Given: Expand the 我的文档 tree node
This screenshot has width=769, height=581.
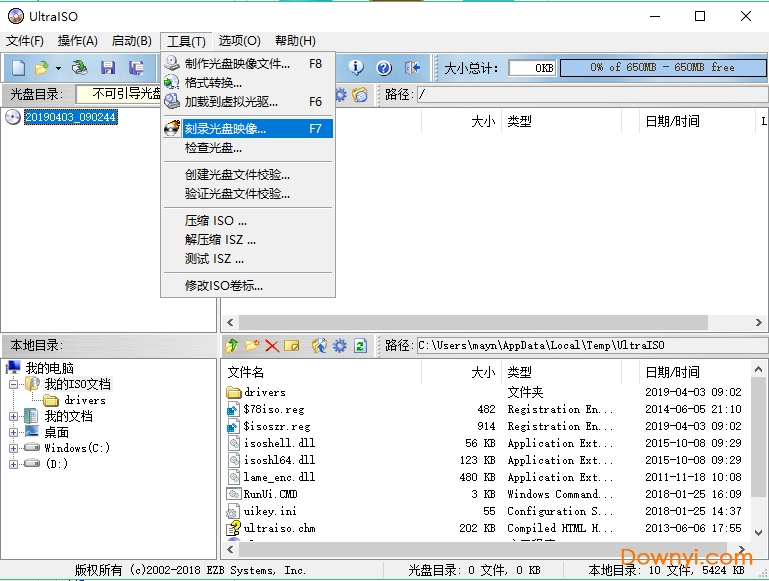Looking at the screenshot, I should 14,416.
